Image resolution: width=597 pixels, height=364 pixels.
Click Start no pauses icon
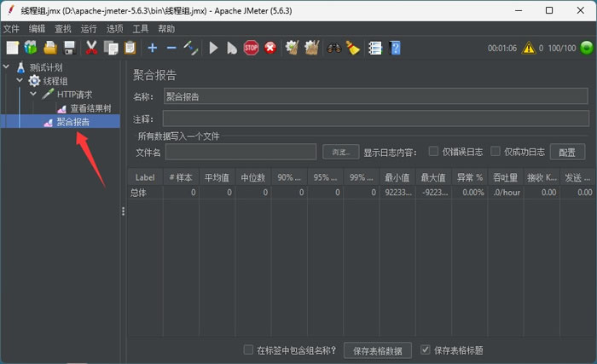(x=232, y=48)
